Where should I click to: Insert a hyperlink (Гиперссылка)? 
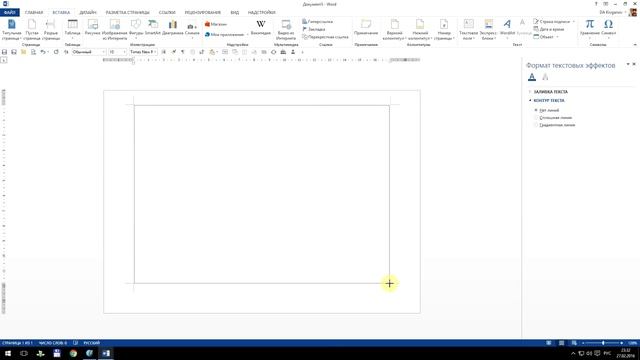318,21
